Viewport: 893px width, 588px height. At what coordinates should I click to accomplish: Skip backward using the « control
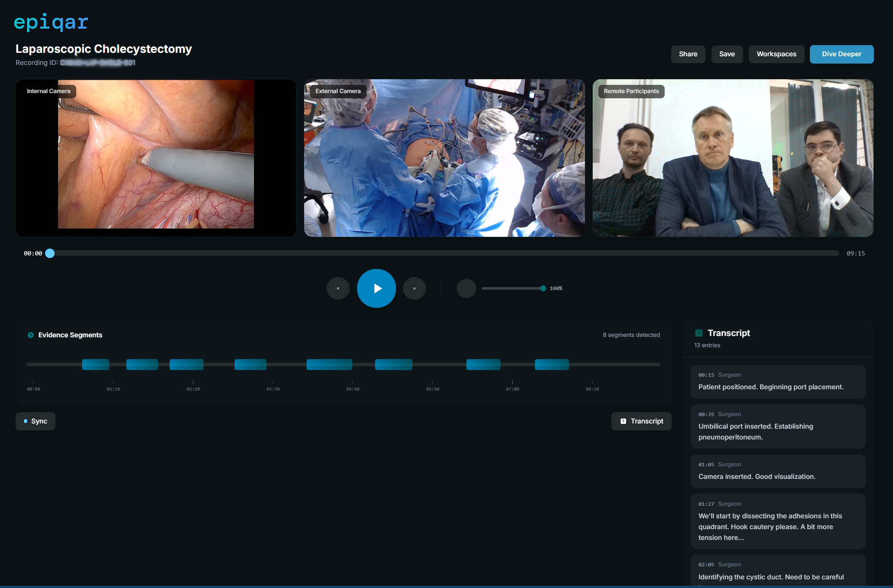(338, 288)
